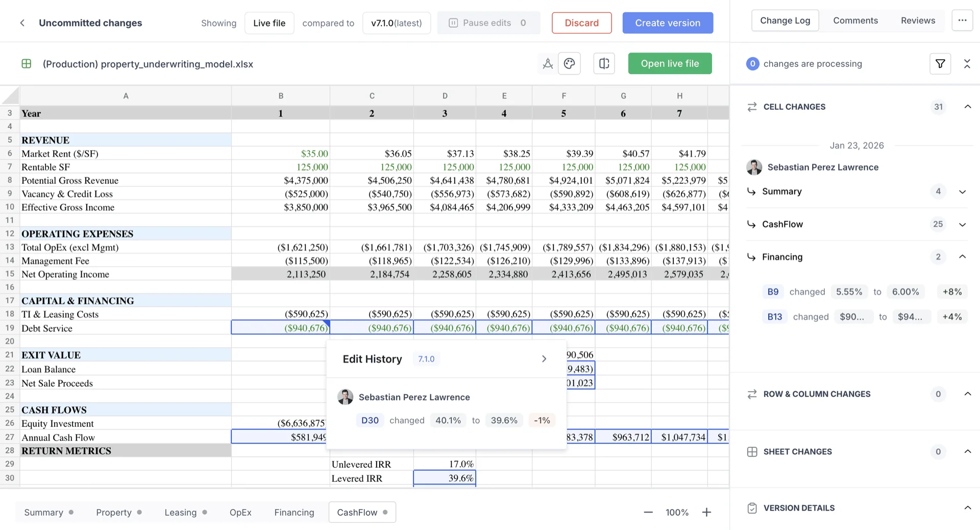Collapse all panels with the double-chevron icon
The image size is (980, 530).
tap(967, 63)
